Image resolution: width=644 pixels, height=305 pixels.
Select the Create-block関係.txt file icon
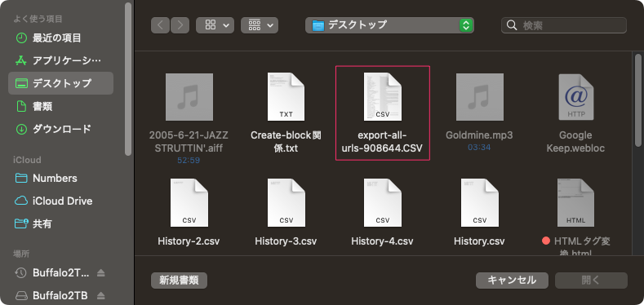coord(286,97)
